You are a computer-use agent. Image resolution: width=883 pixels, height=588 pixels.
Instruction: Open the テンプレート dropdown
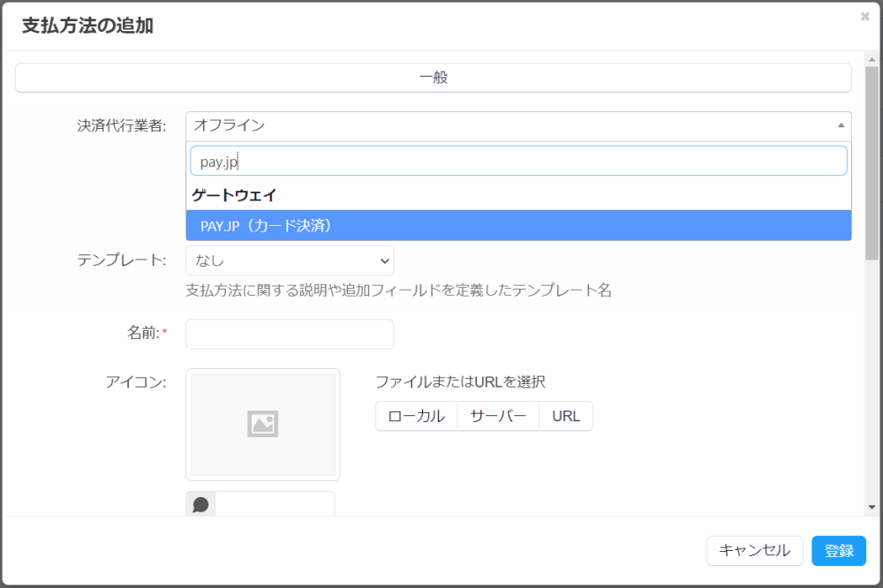pyautogui.click(x=290, y=260)
